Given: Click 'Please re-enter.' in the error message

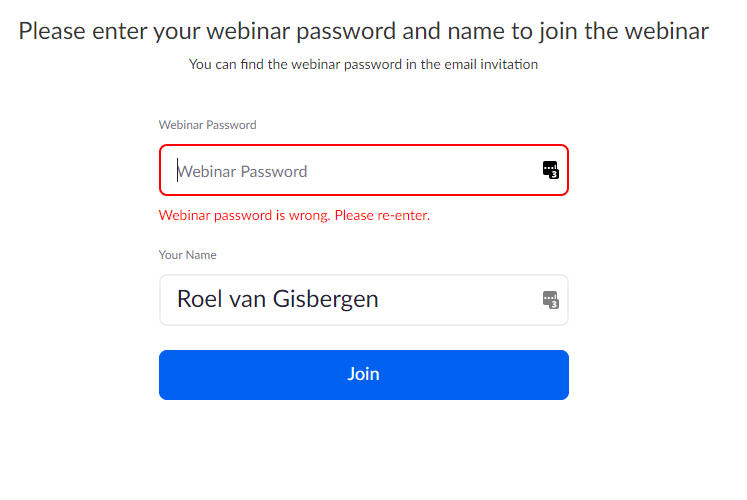Looking at the screenshot, I should click(382, 215).
